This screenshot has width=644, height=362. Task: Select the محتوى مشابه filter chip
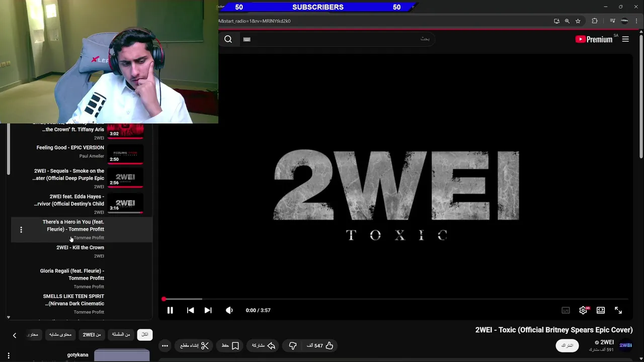tap(60, 334)
